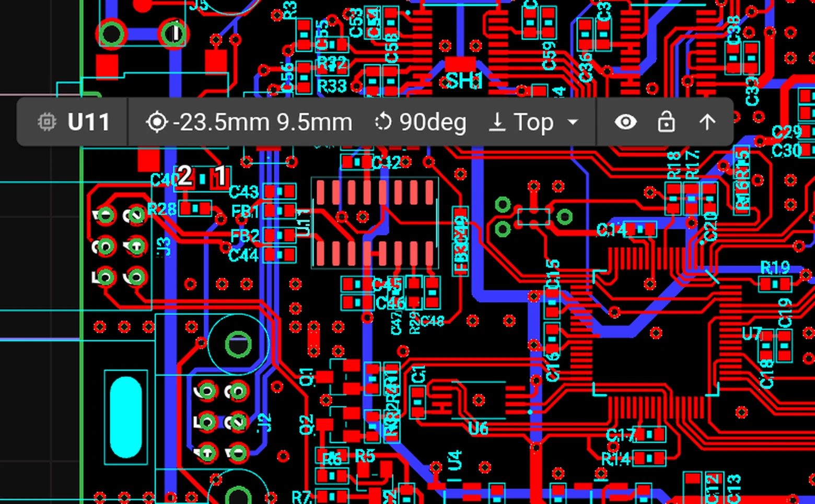Image resolution: width=815 pixels, height=504 pixels.
Task: Select capacitor C42 label
Action: click(387, 163)
